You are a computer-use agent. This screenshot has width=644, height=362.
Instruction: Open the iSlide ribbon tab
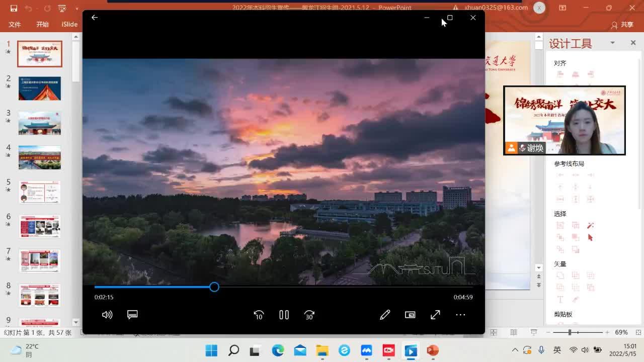click(x=69, y=24)
